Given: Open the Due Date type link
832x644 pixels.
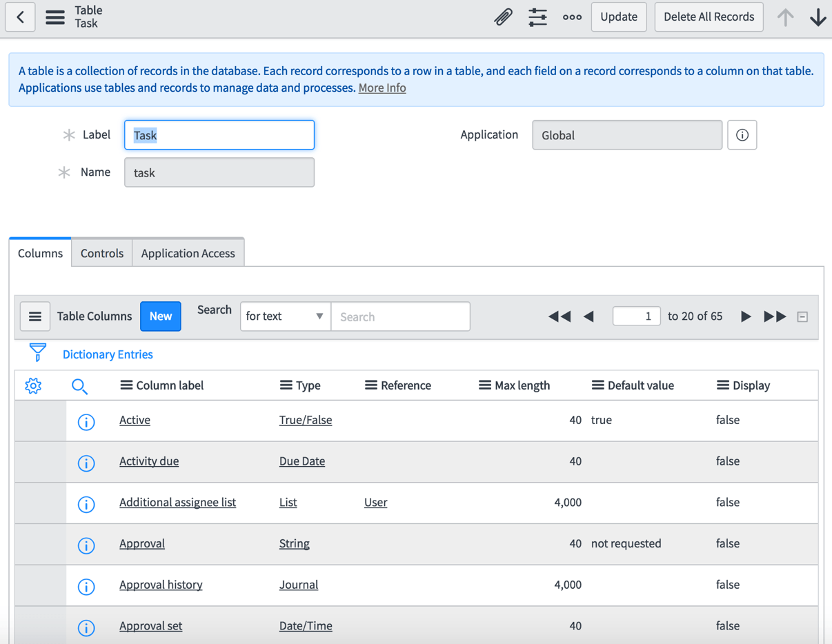Looking at the screenshot, I should [x=302, y=461].
